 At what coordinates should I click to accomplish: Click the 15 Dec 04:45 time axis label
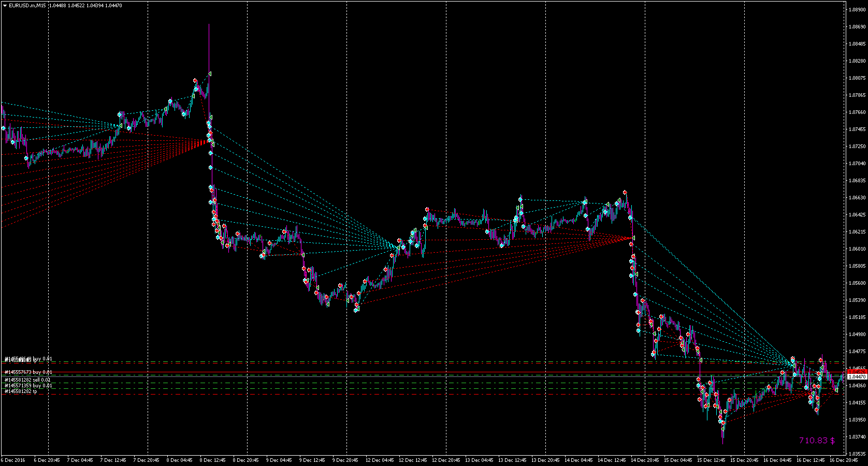coord(678,460)
